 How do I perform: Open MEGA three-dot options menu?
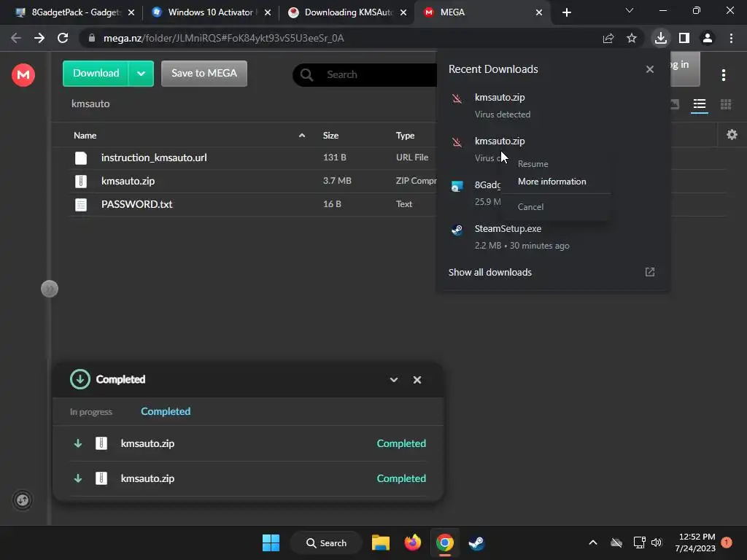(723, 75)
